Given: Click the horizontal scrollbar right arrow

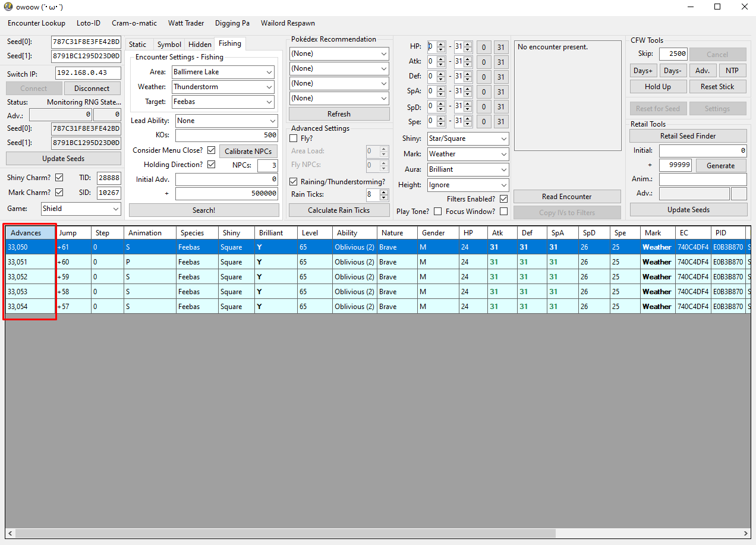Looking at the screenshot, I should coord(746,534).
